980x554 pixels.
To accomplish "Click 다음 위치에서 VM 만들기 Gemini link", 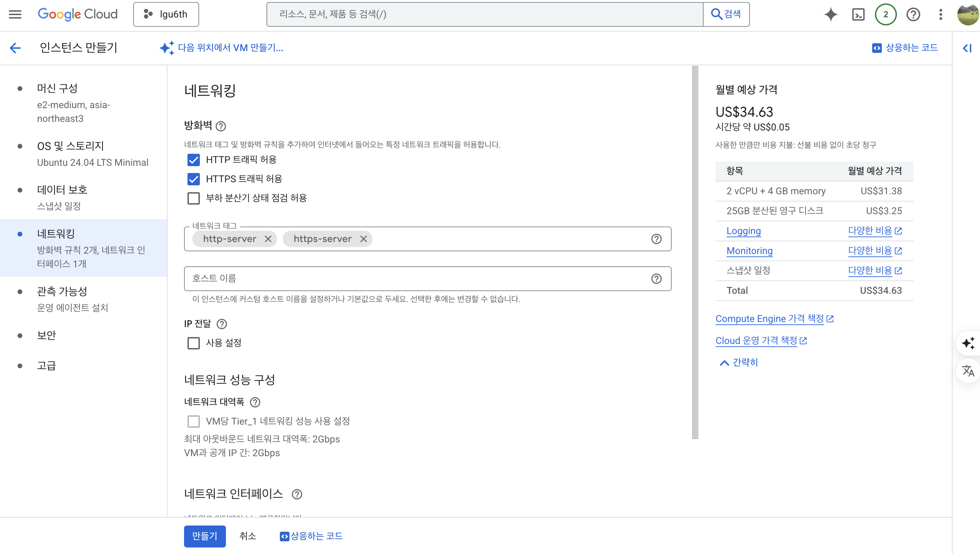I will click(x=221, y=48).
